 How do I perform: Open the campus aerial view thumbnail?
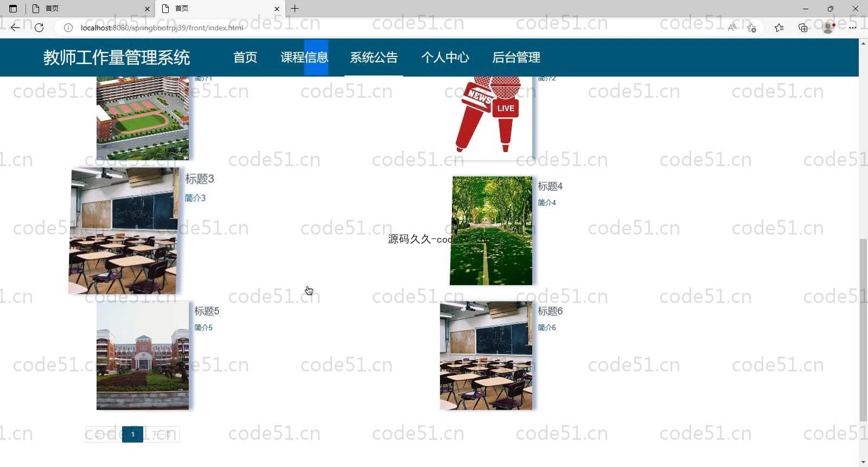tap(143, 118)
